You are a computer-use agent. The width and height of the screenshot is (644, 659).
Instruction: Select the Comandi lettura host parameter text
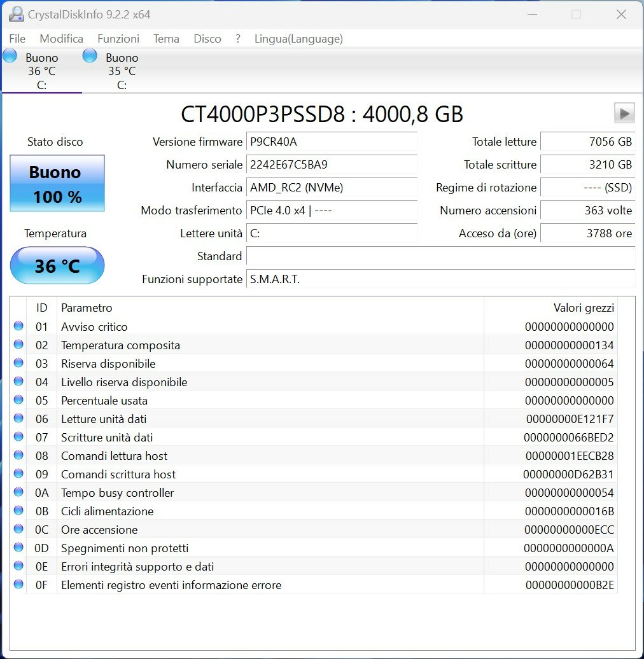[x=115, y=456]
